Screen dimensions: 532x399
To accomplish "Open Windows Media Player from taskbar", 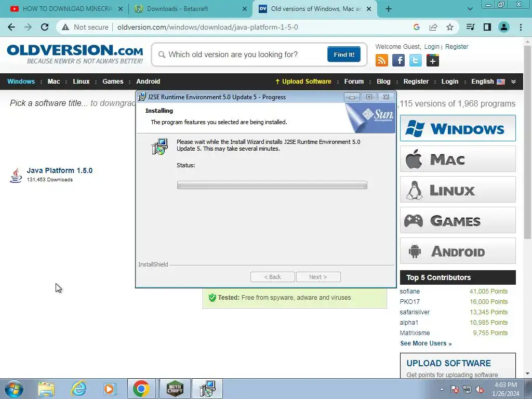I will click(110, 389).
